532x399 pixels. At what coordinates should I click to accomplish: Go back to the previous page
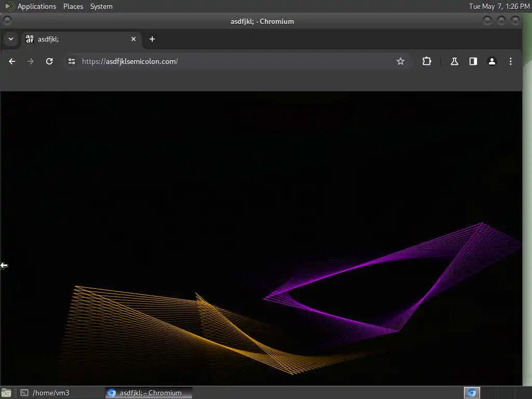click(12, 61)
